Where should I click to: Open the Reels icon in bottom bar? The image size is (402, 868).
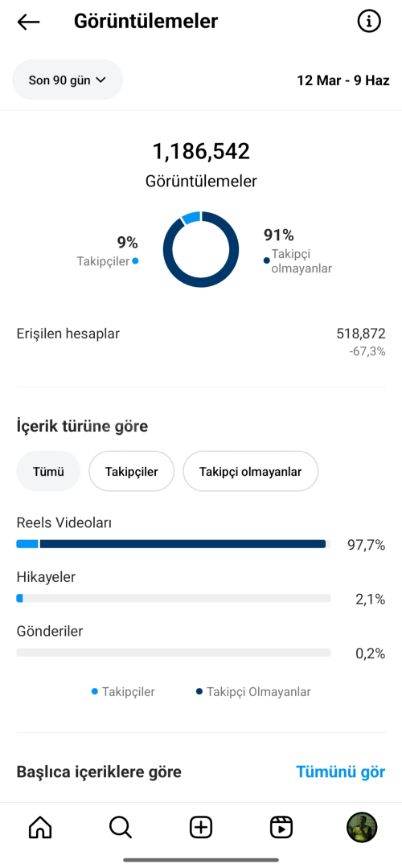click(281, 828)
